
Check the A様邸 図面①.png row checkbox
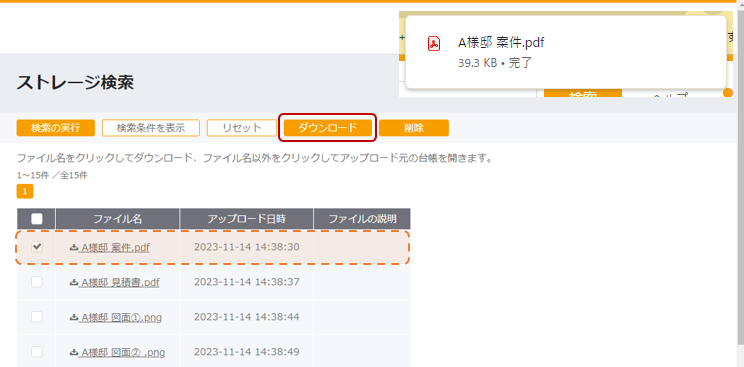37,317
